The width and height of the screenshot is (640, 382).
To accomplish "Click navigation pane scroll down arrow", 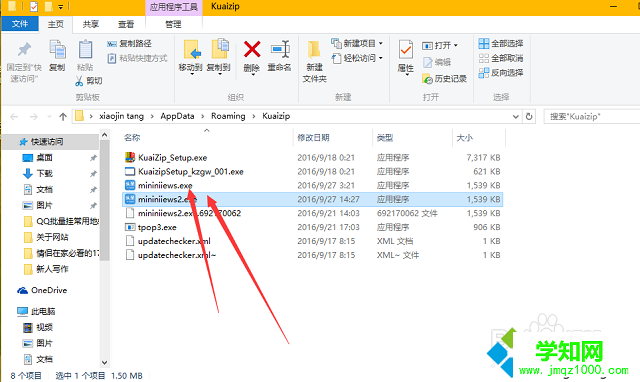I will coord(104,362).
